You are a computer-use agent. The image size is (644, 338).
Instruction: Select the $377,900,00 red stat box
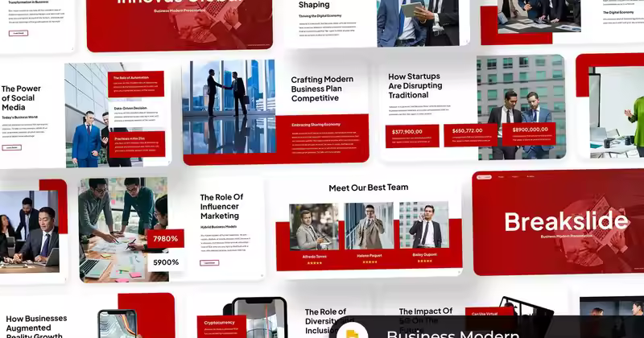point(412,136)
